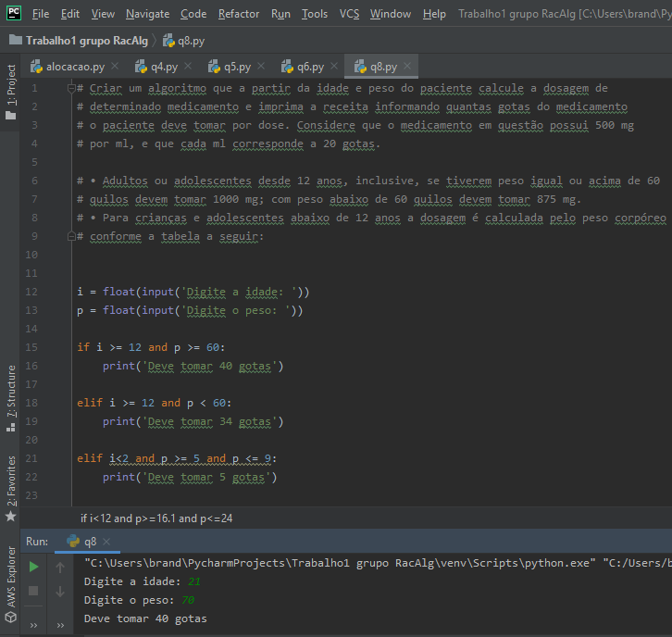This screenshot has height=637, width=672.
Task: Click the q8.py breadcrumb item
Action: 184,41
